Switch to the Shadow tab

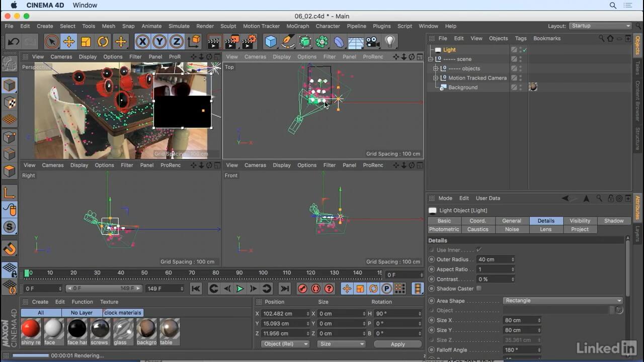pyautogui.click(x=613, y=221)
